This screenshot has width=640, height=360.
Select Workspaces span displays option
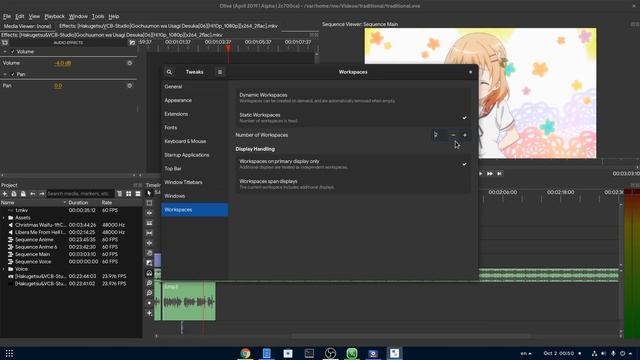353,184
